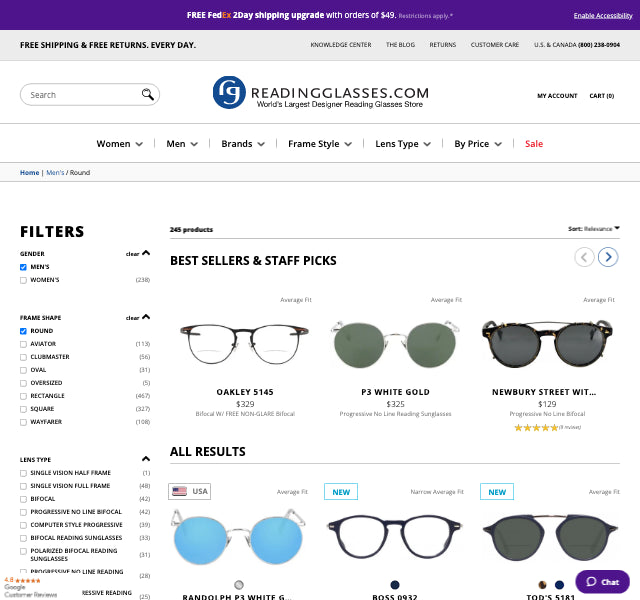Open the Chat widget
The image size is (640, 600).
point(602,582)
